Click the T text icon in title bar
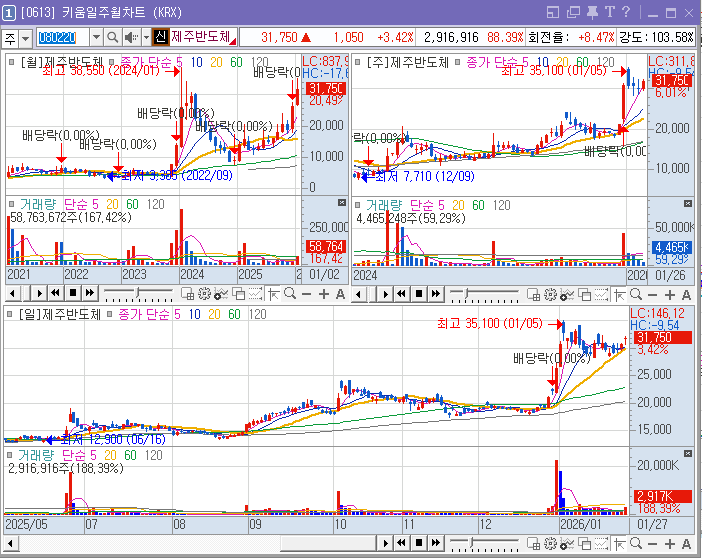Image resolution: width=702 pixels, height=558 pixels. point(610,12)
